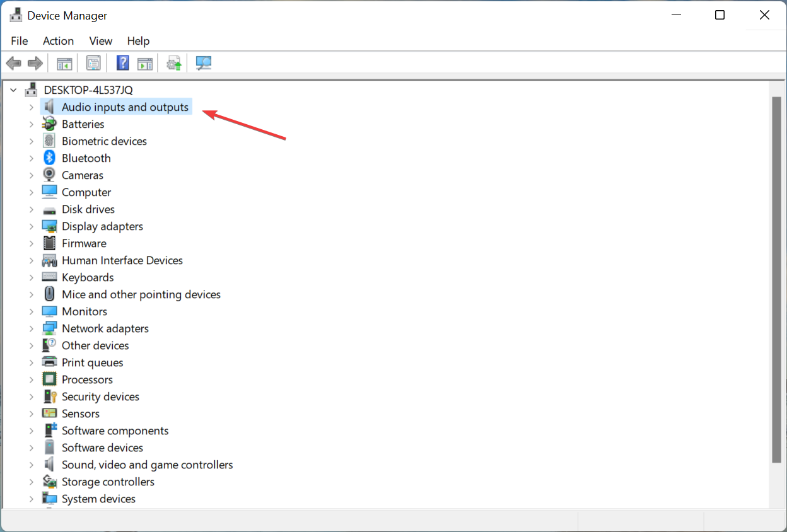Expand the Network adapters category

(31, 328)
